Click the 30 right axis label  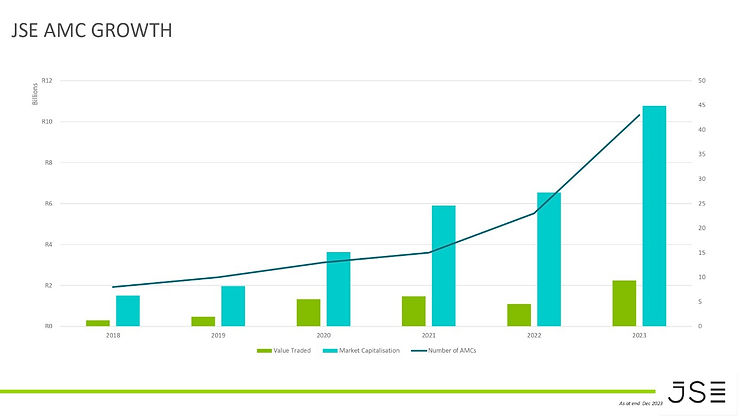point(702,179)
